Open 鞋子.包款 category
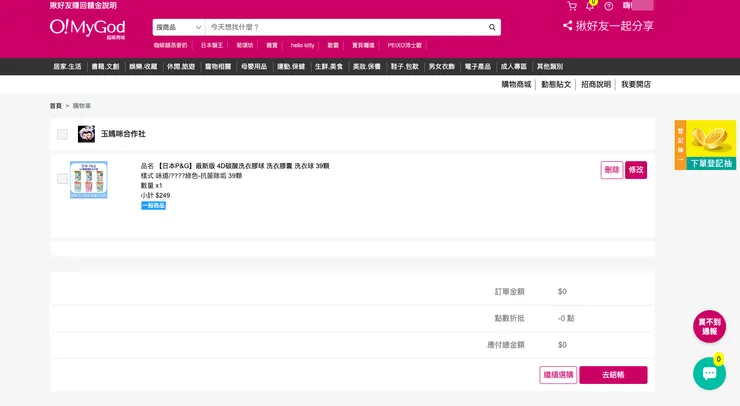 click(404, 67)
